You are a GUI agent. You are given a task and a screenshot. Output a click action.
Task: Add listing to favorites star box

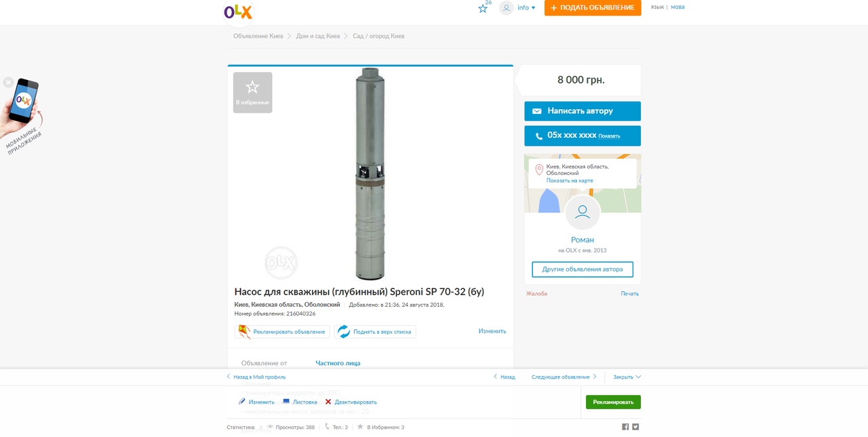[x=252, y=92]
